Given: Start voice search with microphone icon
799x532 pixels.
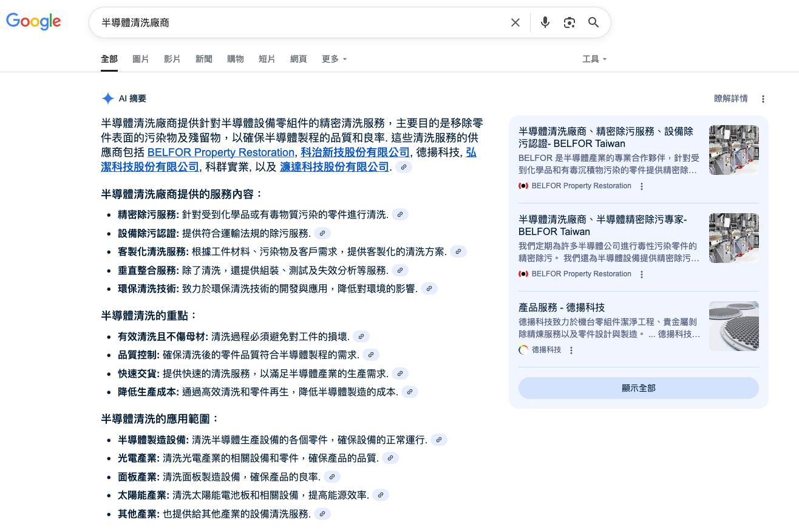Looking at the screenshot, I should (x=545, y=22).
